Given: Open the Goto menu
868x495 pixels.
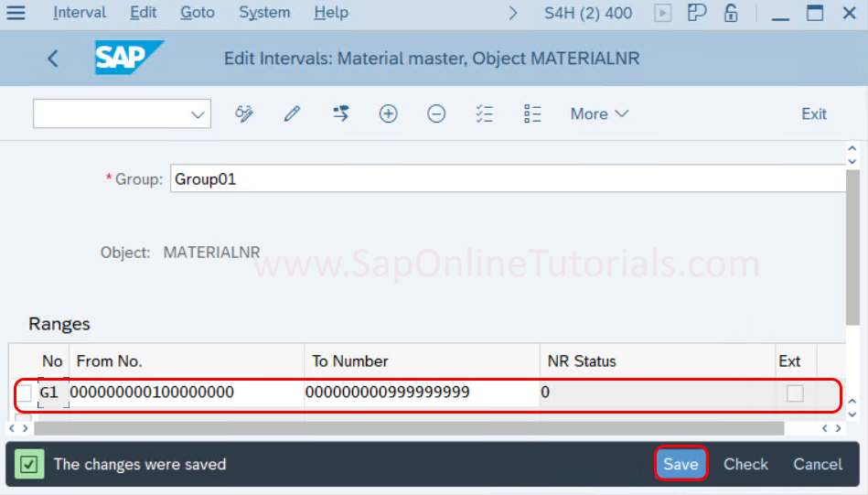Looking at the screenshot, I should click(x=197, y=12).
